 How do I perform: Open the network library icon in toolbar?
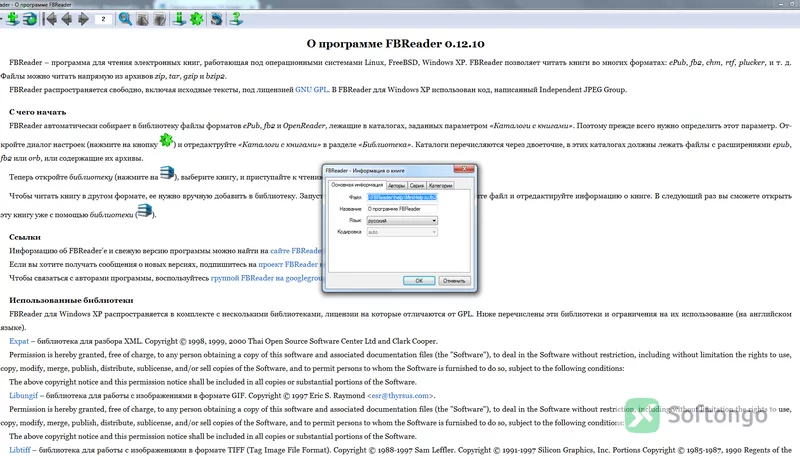(x=31, y=19)
